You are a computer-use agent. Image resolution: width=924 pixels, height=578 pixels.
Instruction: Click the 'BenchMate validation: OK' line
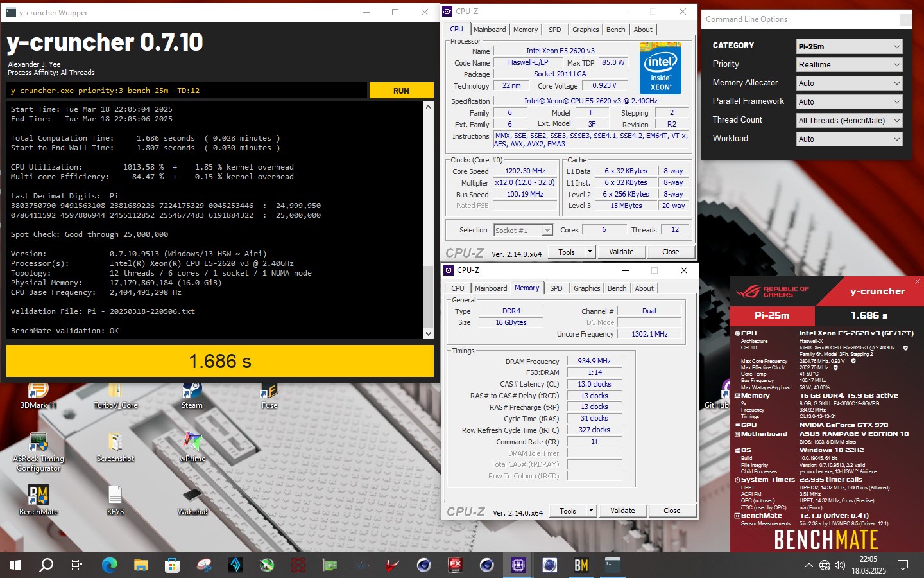tap(65, 331)
